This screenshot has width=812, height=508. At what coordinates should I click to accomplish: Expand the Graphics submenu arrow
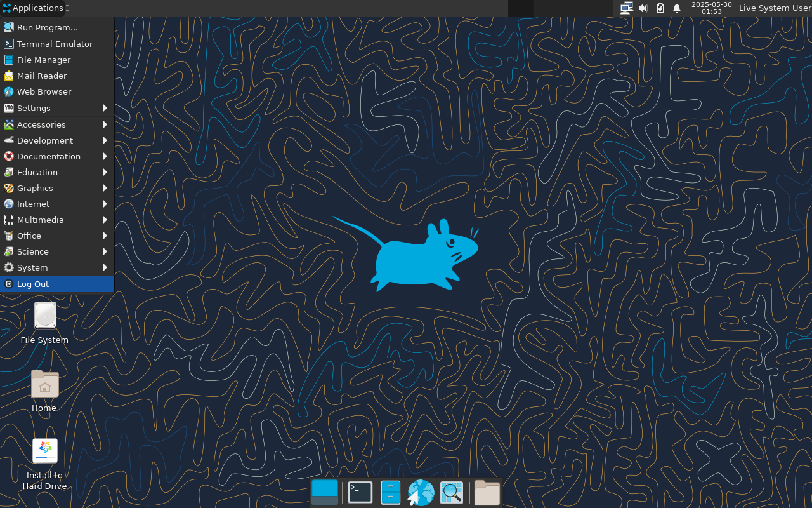click(105, 188)
